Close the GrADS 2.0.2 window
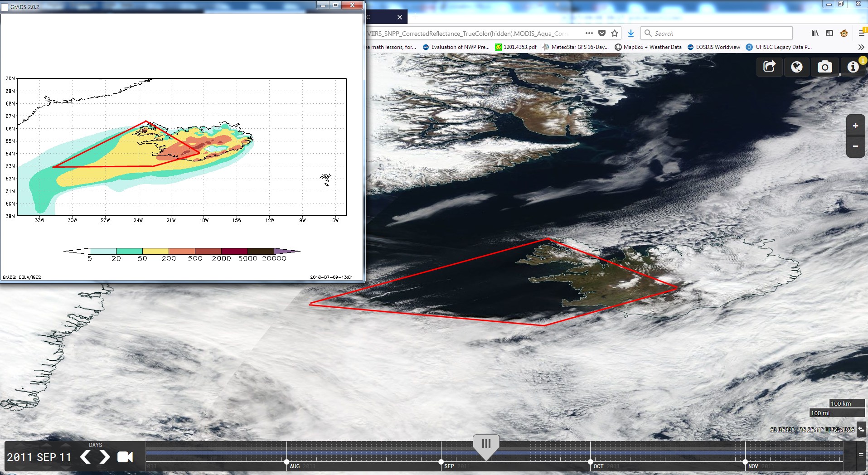The image size is (868, 475). pyautogui.click(x=352, y=5)
